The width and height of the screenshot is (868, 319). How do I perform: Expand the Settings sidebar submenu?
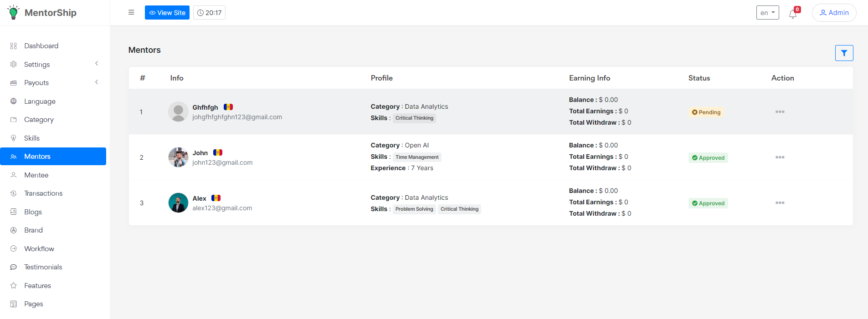click(55, 65)
